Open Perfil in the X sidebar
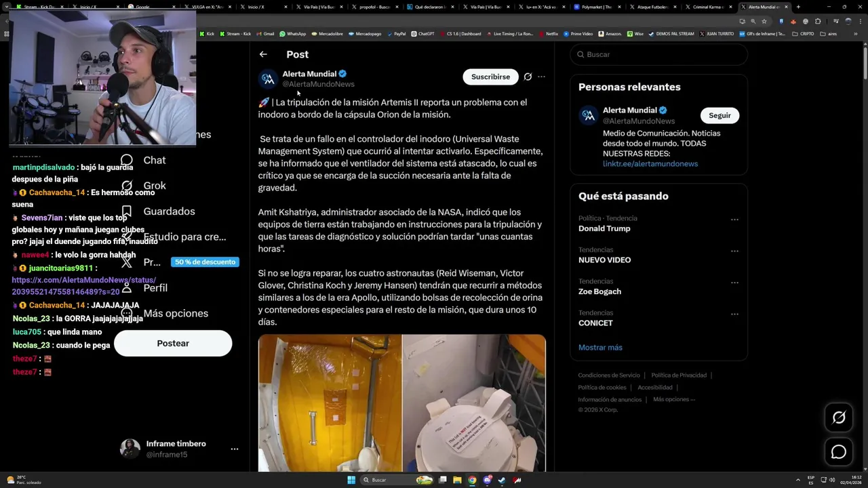868x488 pixels. tap(144, 287)
